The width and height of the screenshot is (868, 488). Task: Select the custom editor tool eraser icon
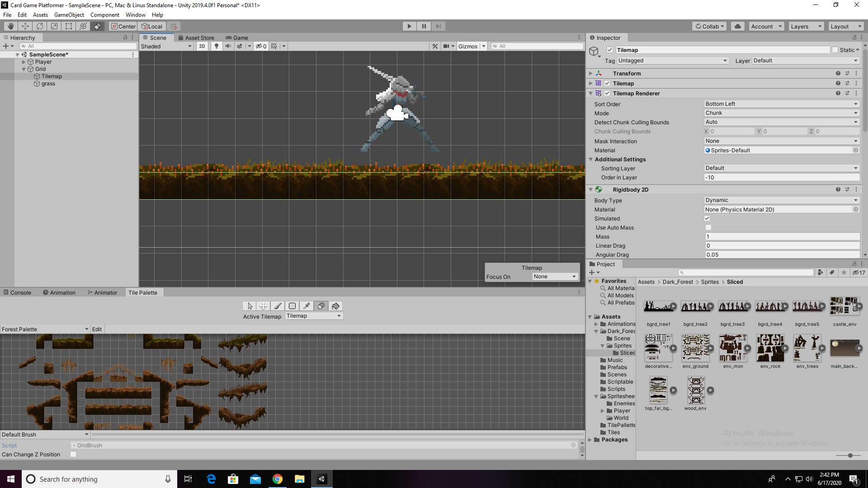coord(98,26)
